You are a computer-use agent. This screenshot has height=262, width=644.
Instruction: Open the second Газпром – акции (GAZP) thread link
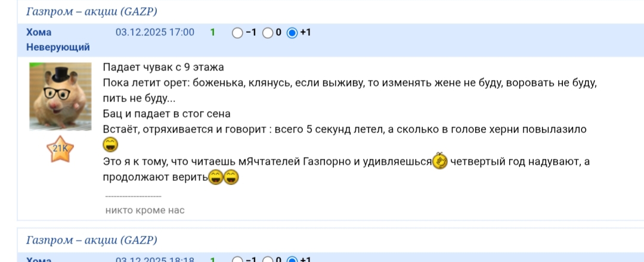click(x=92, y=240)
